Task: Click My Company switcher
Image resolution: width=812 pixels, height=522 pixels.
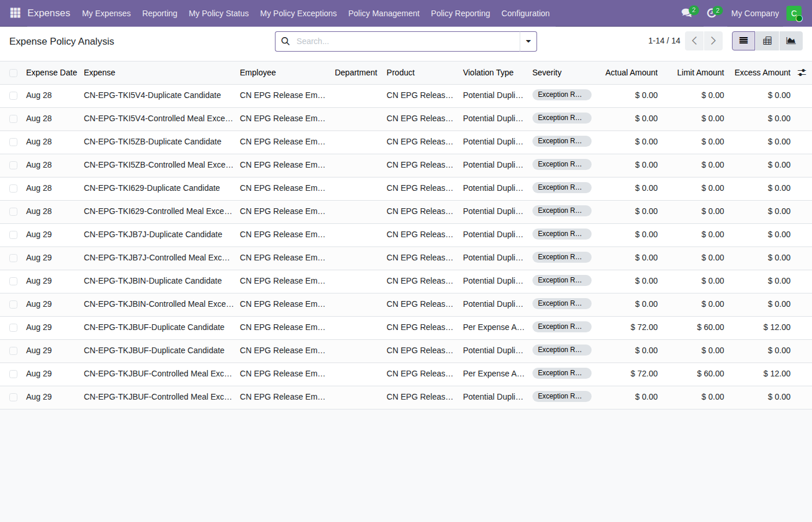Action: click(x=755, y=13)
